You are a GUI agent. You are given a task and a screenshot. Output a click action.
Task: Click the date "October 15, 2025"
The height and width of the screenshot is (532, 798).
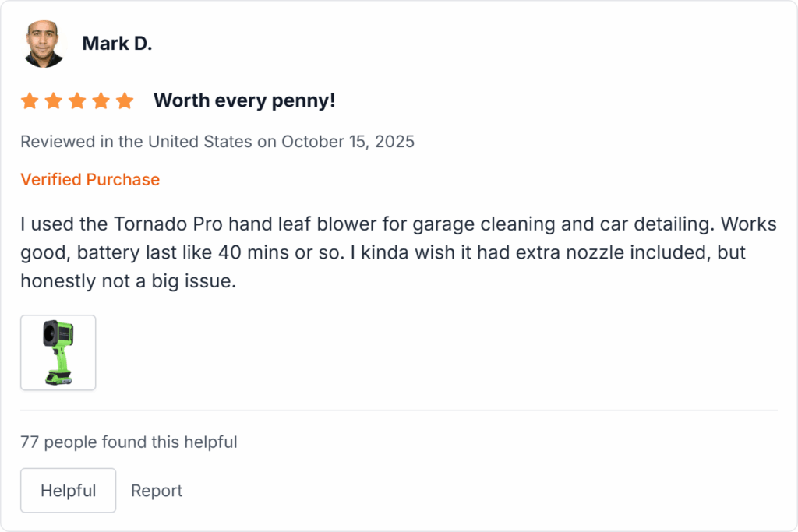tap(348, 142)
